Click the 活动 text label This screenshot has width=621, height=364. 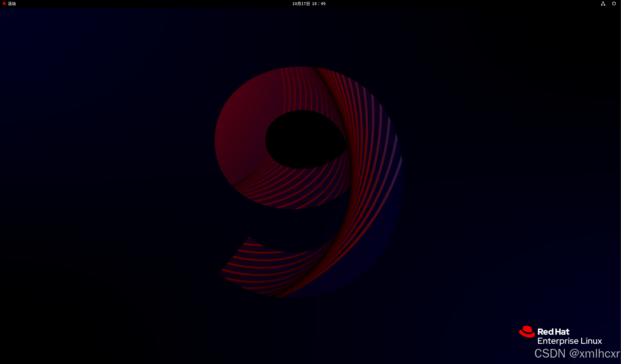(12, 3)
